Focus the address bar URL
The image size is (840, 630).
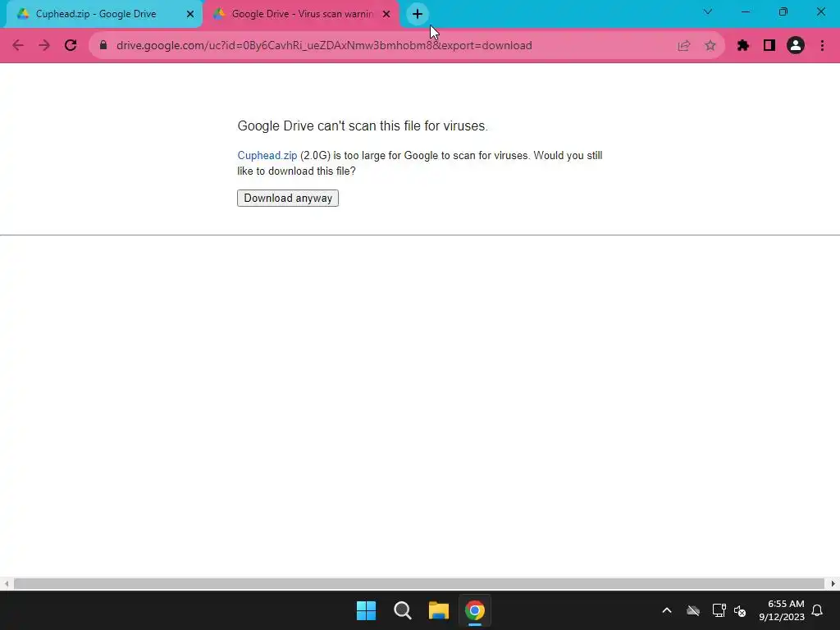coord(324,46)
